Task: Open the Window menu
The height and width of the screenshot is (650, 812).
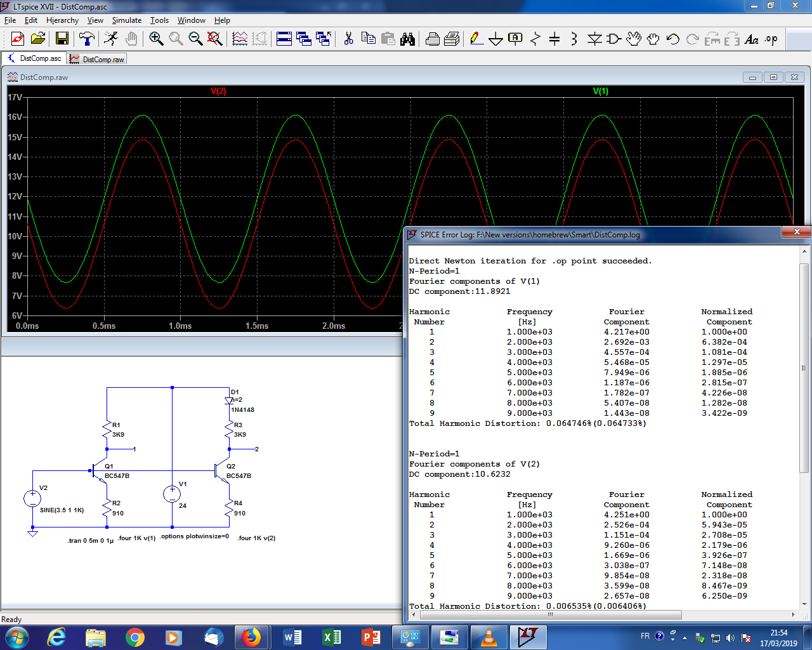Action: point(192,20)
